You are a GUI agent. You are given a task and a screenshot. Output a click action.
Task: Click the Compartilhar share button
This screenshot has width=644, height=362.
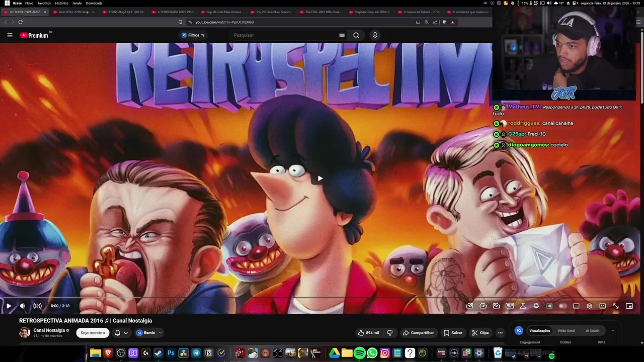(418, 333)
